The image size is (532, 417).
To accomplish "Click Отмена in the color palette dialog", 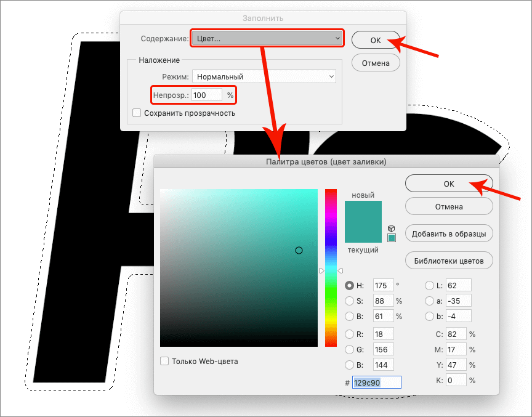I will 449,206.
